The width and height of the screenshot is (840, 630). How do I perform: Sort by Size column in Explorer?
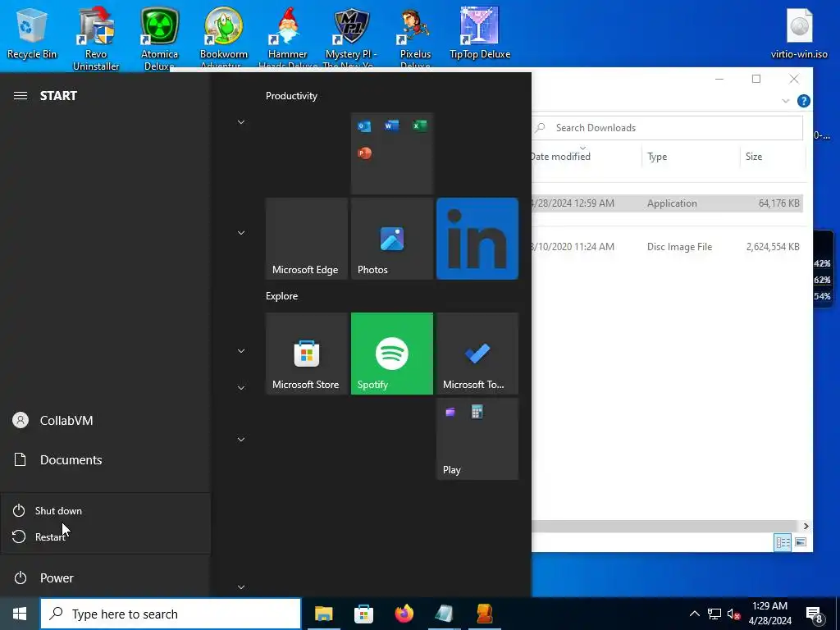click(773, 157)
